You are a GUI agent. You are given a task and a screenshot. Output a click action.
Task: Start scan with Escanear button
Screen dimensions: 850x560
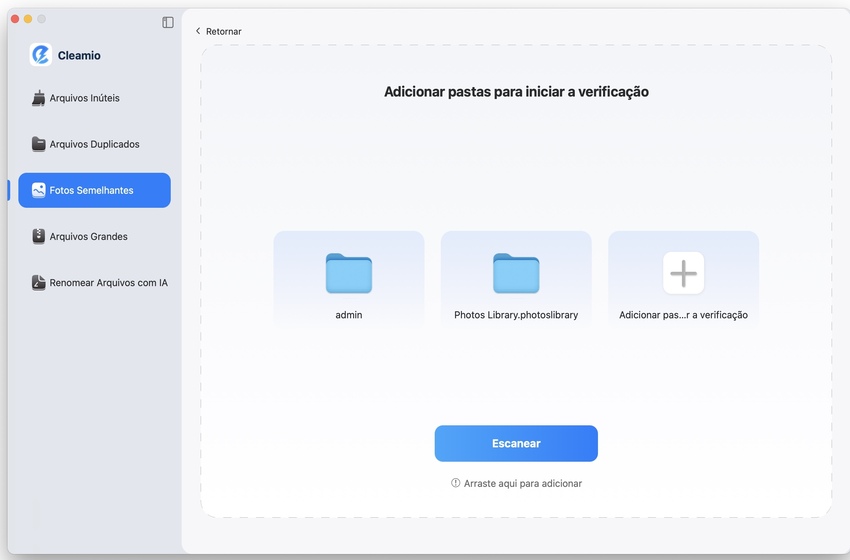click(516, 443)
